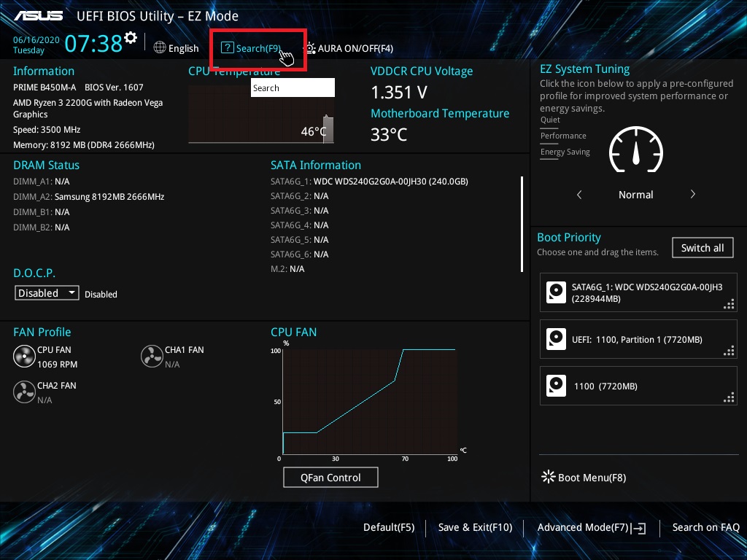Click the SATA Information scrollbar

tap(522, 224)
